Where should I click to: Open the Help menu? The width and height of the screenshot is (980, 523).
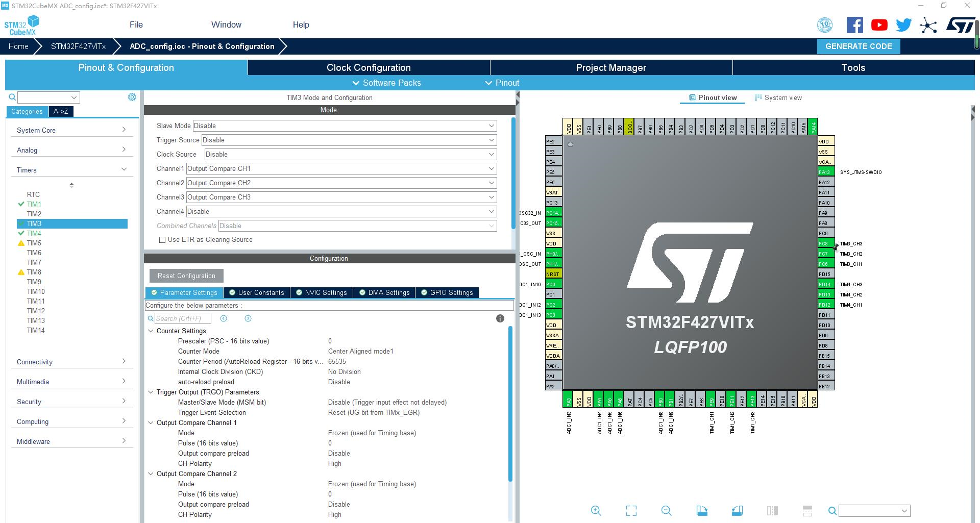(301, 24)
